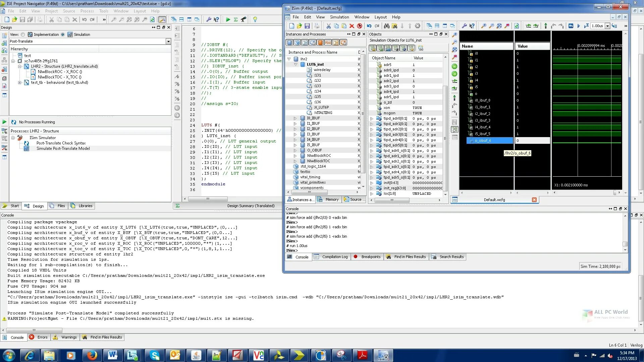Click the ISim red delete X icon
Image resolution: width=644 pixels, height=362 pixels.
[352, 26]
